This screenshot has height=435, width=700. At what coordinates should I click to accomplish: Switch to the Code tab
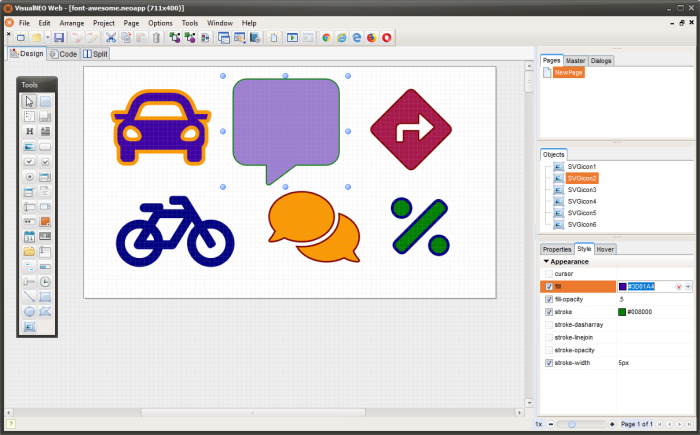[x=63, y=54]
